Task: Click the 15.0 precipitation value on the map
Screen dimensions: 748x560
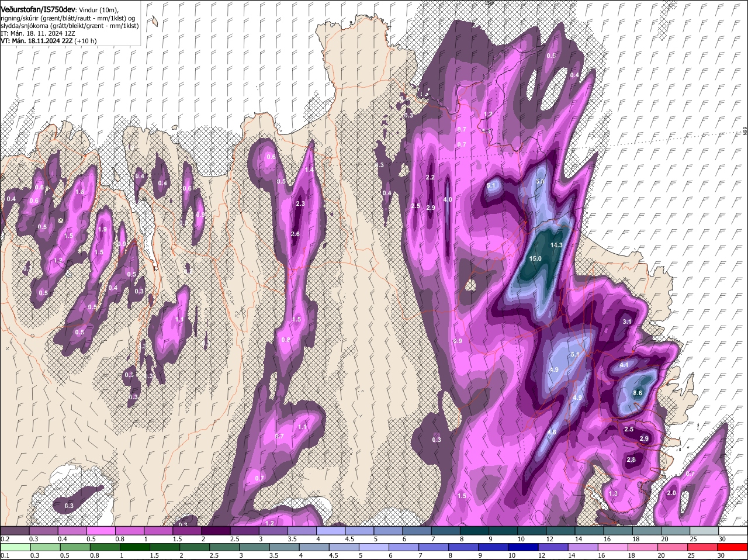Action: [x=535, y=258]
